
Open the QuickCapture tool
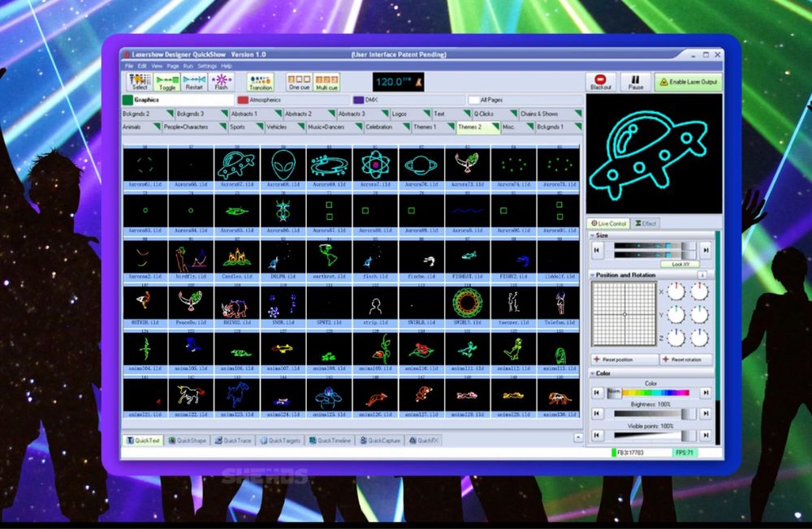click(380, 441)
